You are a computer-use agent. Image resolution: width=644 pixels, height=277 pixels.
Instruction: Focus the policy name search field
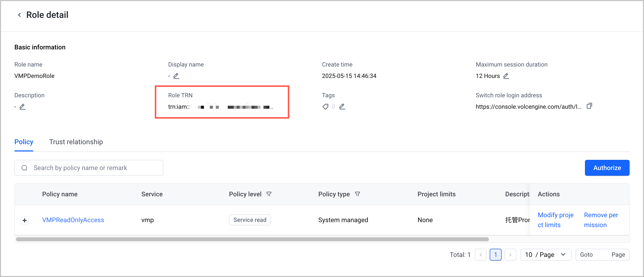pyautogui.click(x=89, y=168)
